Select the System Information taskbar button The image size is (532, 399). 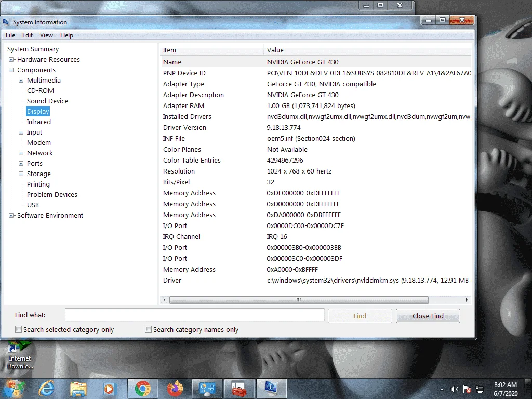click(x=271, y=389)
